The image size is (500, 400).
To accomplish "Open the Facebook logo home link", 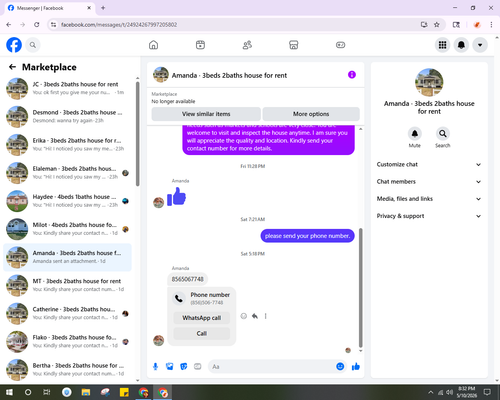I will coord(14,45).
